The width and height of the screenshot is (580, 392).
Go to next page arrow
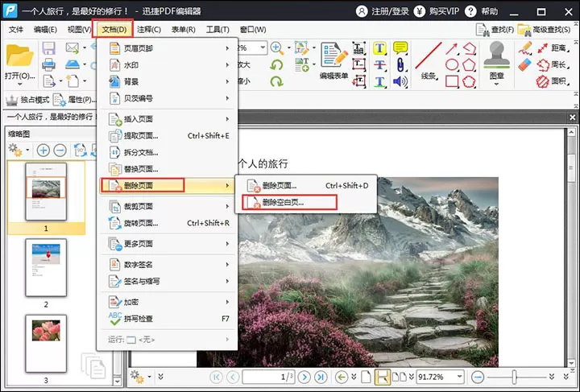304,377
